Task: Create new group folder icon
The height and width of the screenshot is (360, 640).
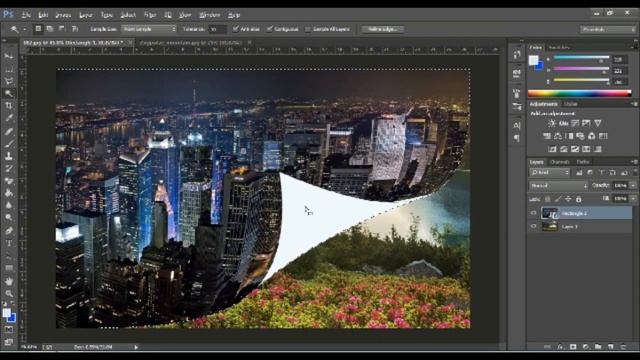Action: [x=598, y=347]
